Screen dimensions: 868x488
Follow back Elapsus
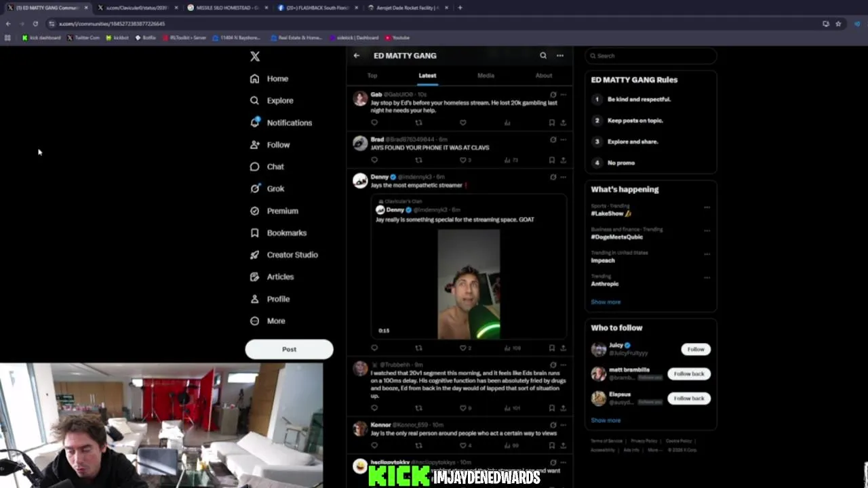[689, 398]
